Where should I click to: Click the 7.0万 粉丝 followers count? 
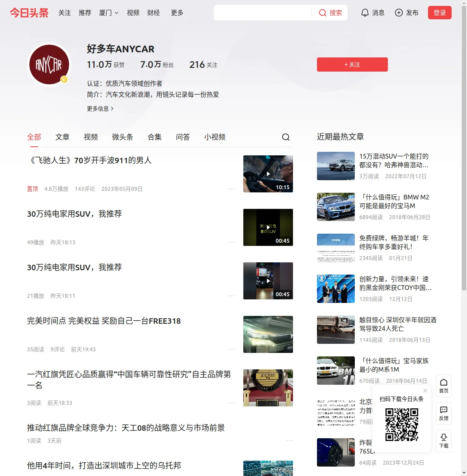pyautogui.click(x=157, y=65)
